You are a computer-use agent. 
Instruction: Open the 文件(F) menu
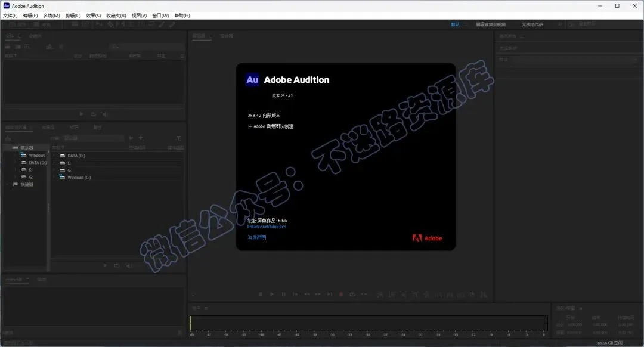pos(10,16)
